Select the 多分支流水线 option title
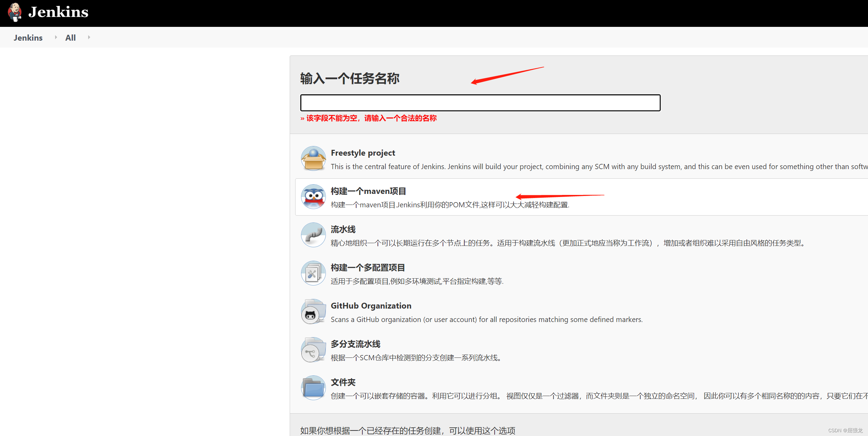This screenshot has width=868, height=436. pos(355,344)
